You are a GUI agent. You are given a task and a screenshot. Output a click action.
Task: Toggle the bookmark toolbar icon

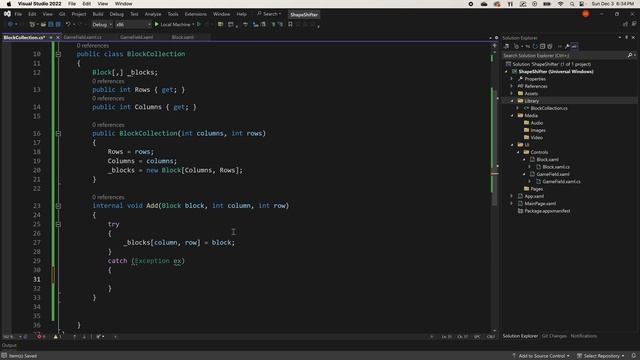(x=290, y=24)
